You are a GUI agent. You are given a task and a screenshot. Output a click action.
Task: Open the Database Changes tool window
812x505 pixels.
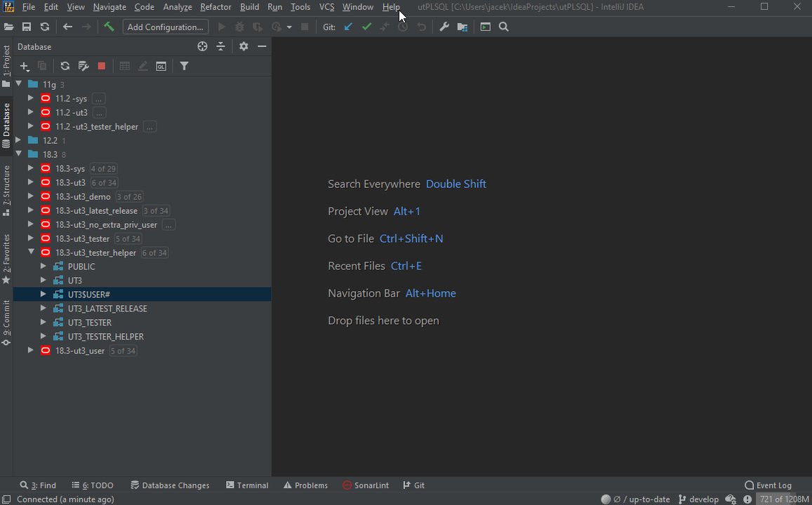point(170,485)
